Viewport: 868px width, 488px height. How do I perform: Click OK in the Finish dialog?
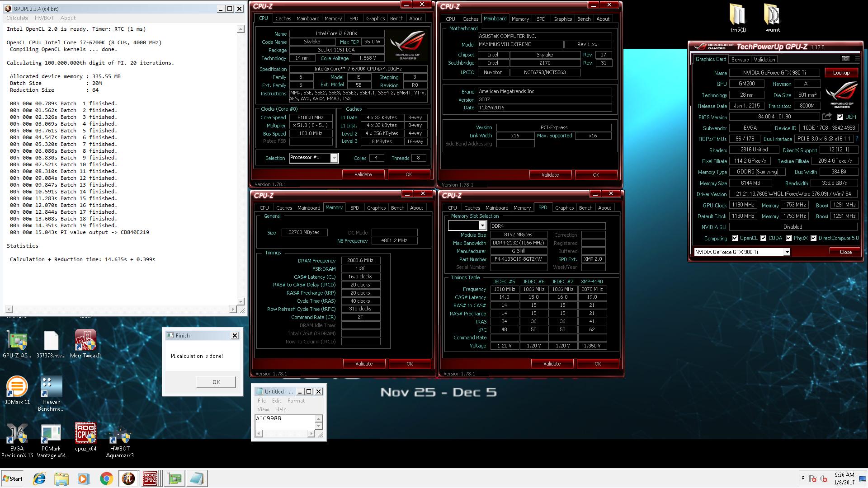pyautogui.click(x=216, y=382)
